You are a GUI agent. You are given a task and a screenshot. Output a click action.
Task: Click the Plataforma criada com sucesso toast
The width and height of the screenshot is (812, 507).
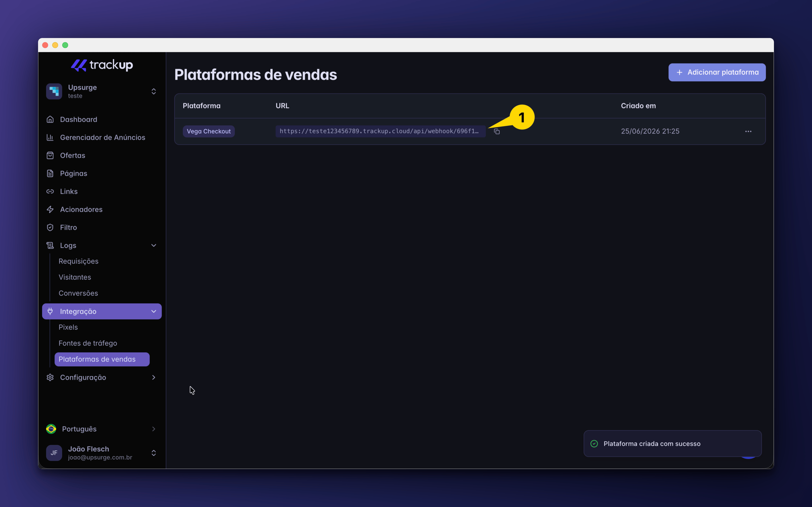click(673, 443)
